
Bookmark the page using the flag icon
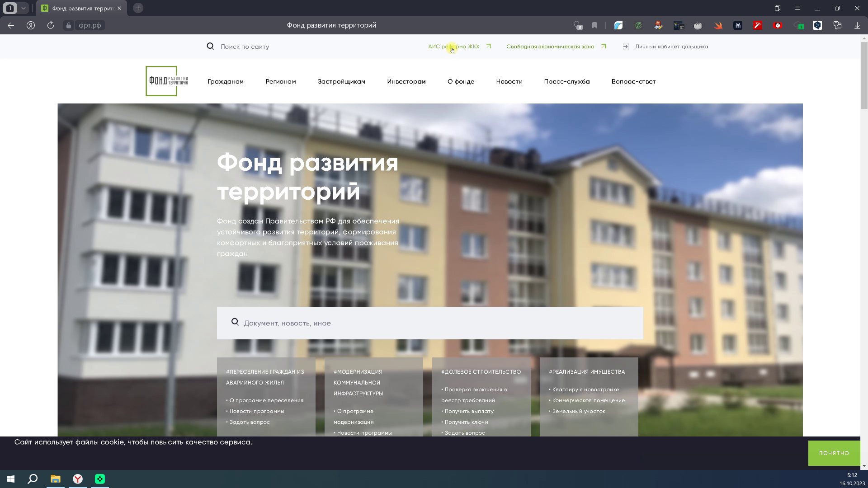pyautogui.click(x=594, y=25)
